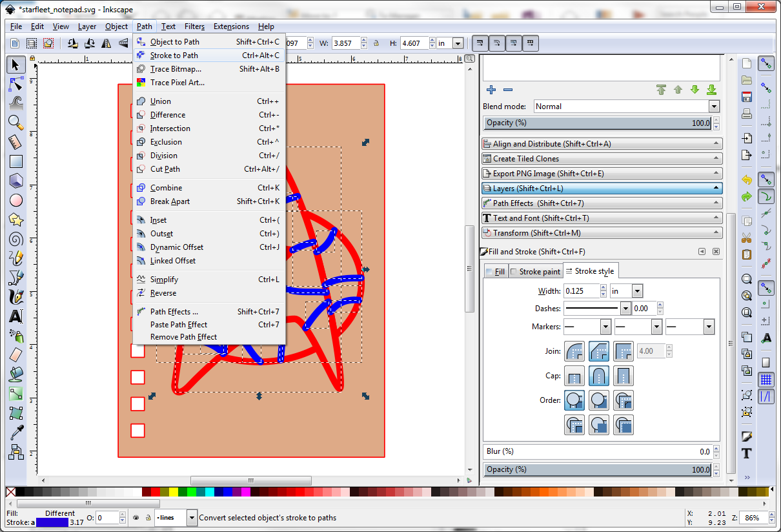Select the Pencil freehand tool
781x532 pixels.
pos(16,258)
